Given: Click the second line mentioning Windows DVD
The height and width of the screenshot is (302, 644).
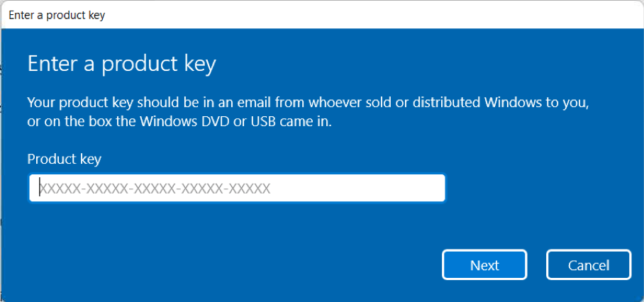Looking at the screenshot, I should (x=179, y=122).
